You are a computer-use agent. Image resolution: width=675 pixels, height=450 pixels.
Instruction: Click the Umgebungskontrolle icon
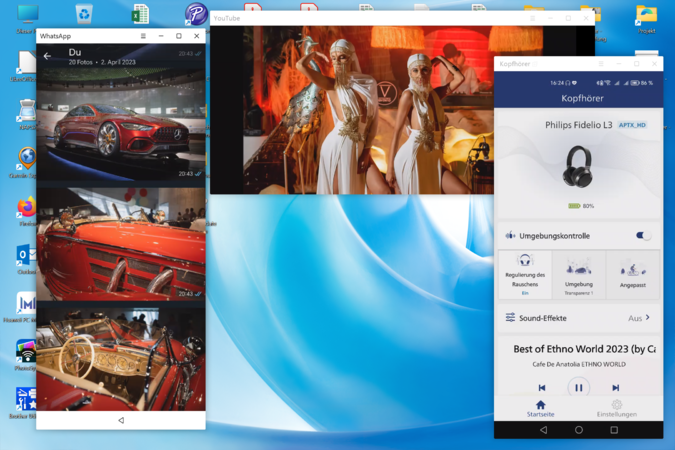tap(510, 235)
